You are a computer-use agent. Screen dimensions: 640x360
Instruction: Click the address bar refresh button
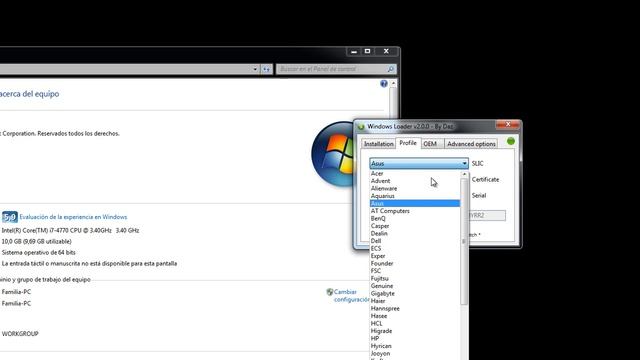point(267,69)
